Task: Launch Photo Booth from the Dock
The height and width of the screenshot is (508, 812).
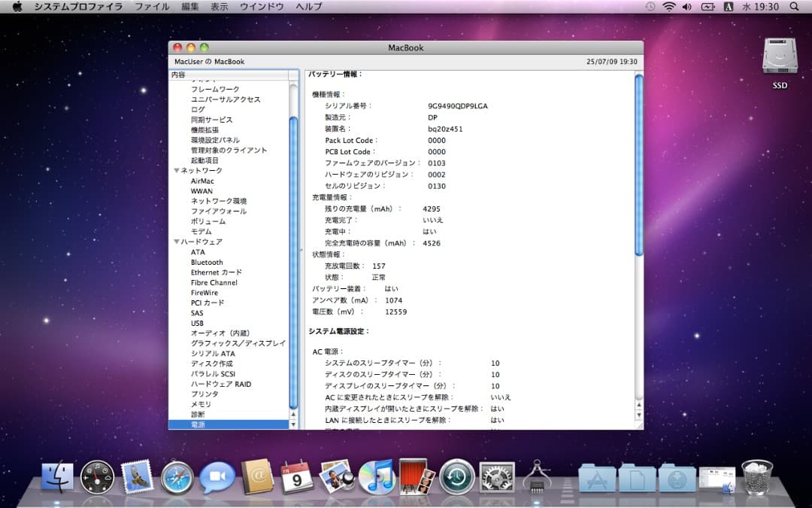Action: click(x=414, y=476)
